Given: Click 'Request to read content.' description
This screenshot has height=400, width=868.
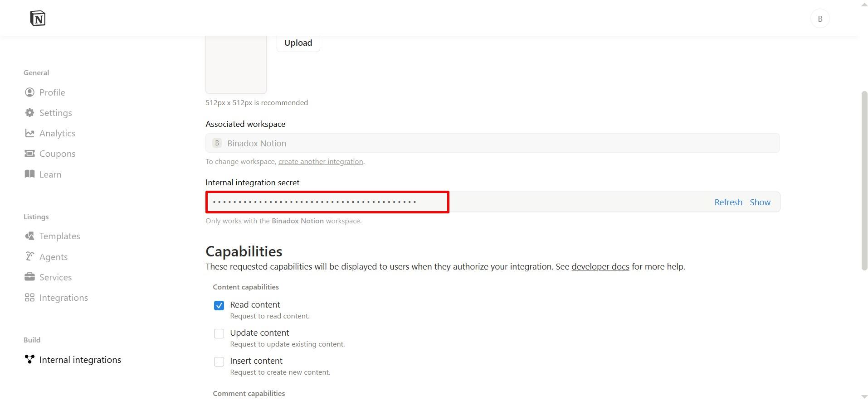Looking at the screenshot, I should [x=270, y=316].
